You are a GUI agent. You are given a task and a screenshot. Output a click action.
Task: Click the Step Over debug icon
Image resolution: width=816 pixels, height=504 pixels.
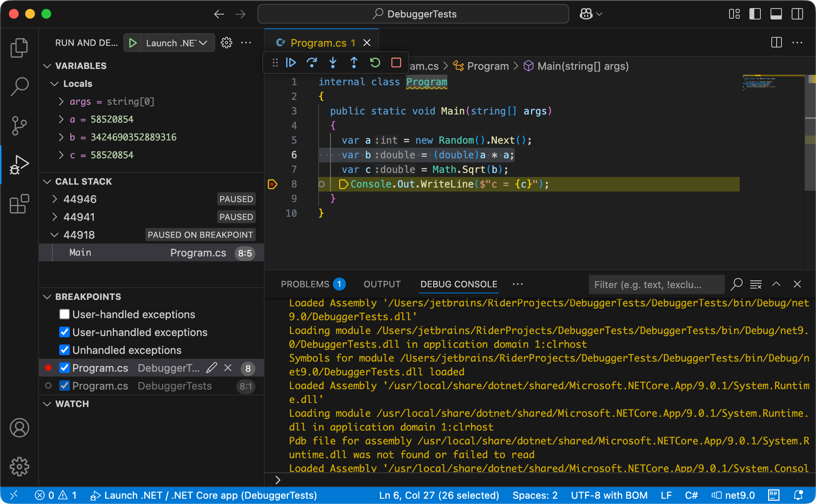coord(312,62)
